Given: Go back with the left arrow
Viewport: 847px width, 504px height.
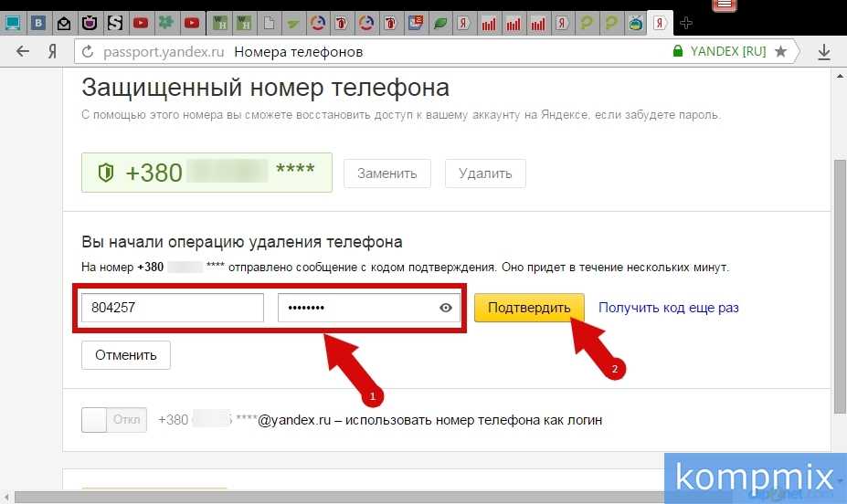Looking at the screenshot, I should click(22, 52).
